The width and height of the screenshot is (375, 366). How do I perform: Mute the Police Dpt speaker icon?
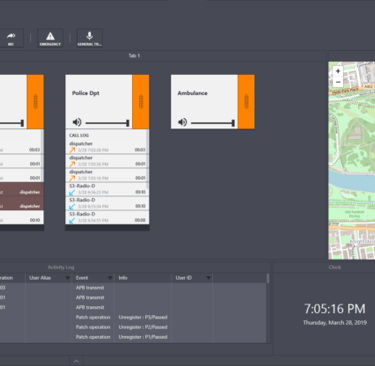77,122
